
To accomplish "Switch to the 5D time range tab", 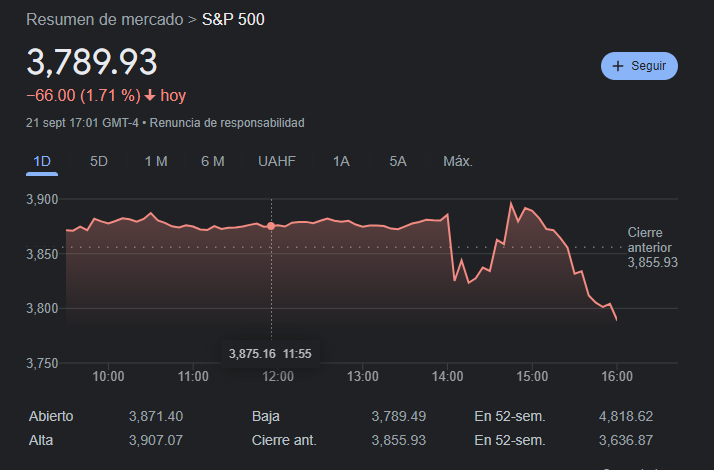I will pyautogui.click(x=99, y=161).
